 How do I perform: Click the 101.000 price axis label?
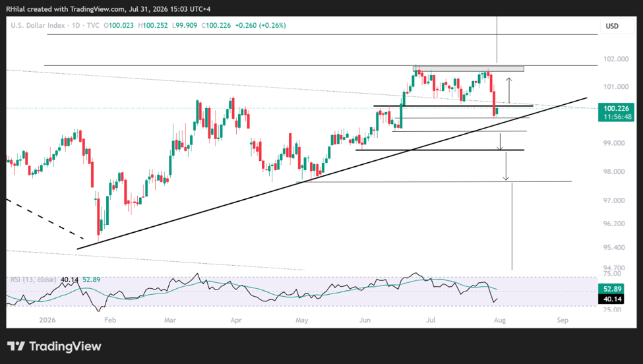click(616, 87)
